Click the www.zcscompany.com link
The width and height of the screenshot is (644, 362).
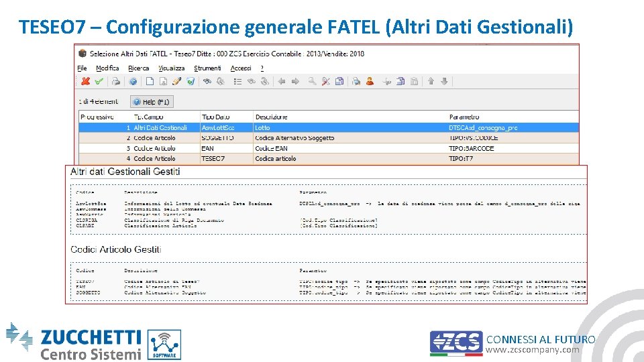point(532,350)
